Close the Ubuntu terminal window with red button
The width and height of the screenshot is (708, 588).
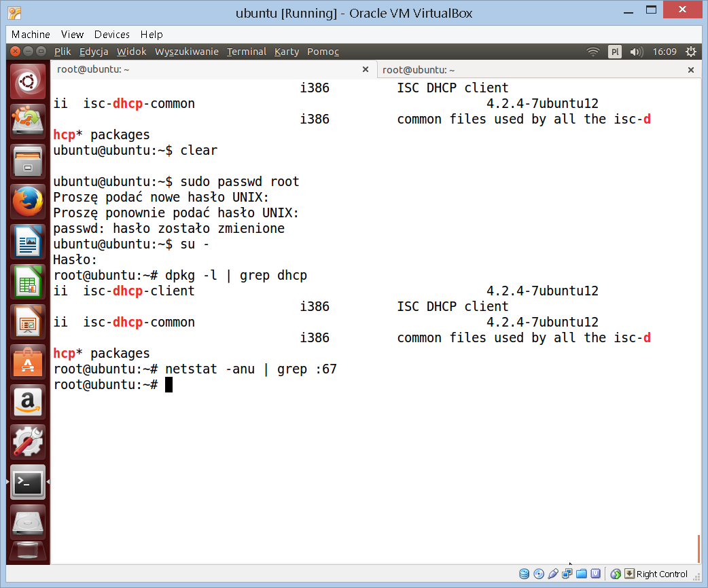[16, 52]
